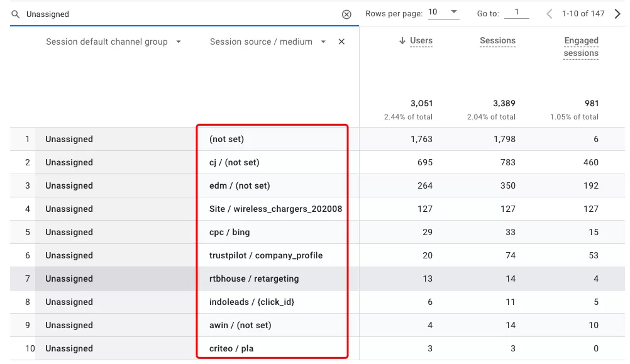Select the rtbhouse / retargeting cell

(254, 279)
